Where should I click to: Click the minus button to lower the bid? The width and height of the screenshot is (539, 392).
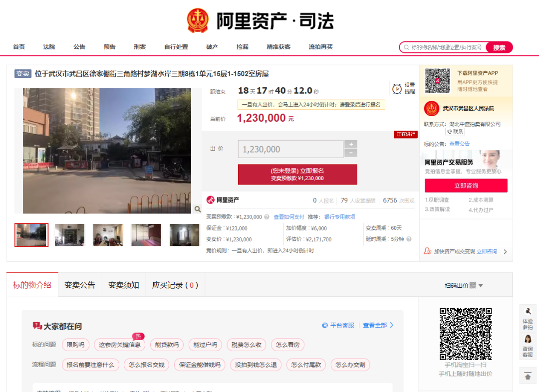point(351,153)
